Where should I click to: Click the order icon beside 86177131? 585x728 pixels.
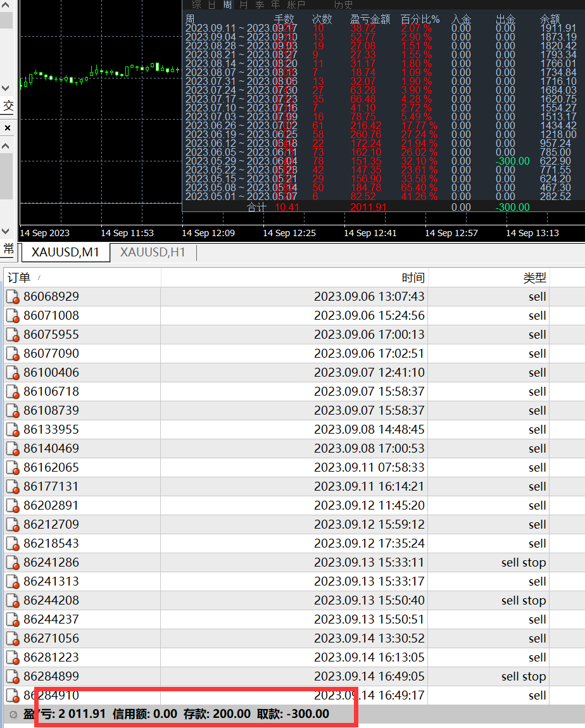(x=13, y=487)
